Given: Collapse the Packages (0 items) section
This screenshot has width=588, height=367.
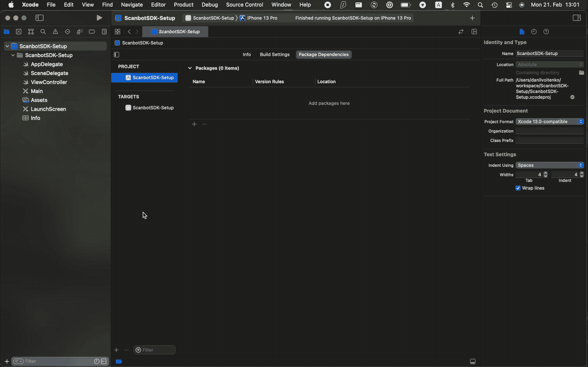Looking at the screenshot, I should 190,68.
